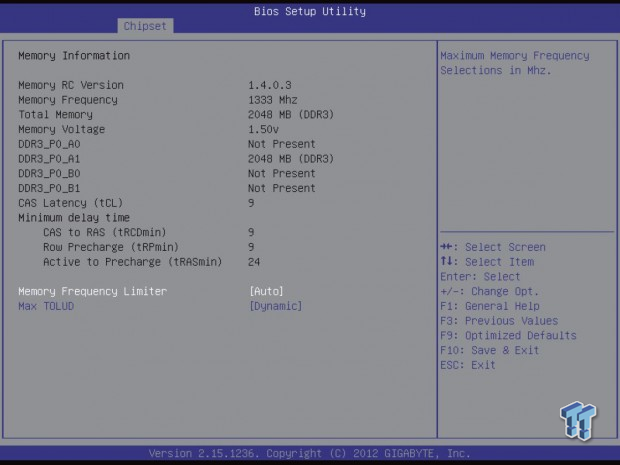620x465 pixels.
Task: Click the DDR3_P0_B0 Not Present value
Action: point(282,174)
